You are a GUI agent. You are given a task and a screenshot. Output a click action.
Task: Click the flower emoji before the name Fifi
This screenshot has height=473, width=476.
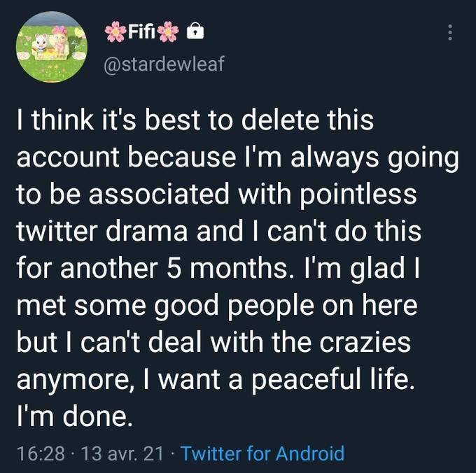coord(115,31)
